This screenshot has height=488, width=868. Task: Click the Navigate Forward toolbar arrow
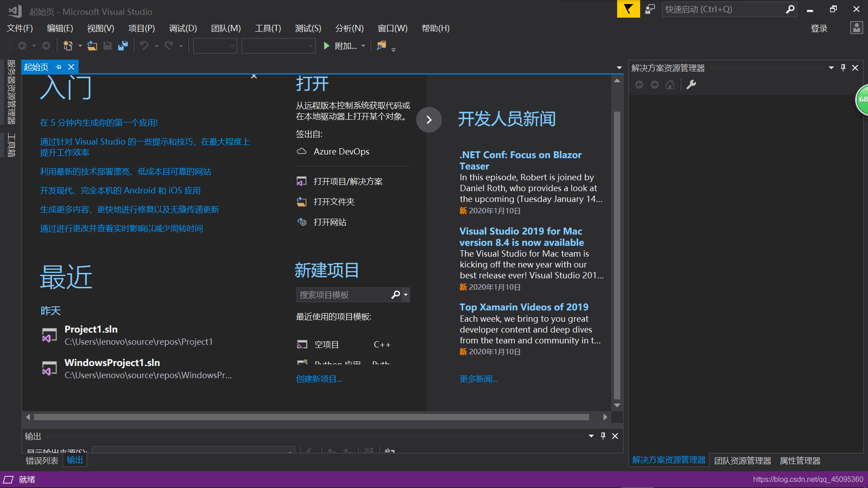[46, 46]
